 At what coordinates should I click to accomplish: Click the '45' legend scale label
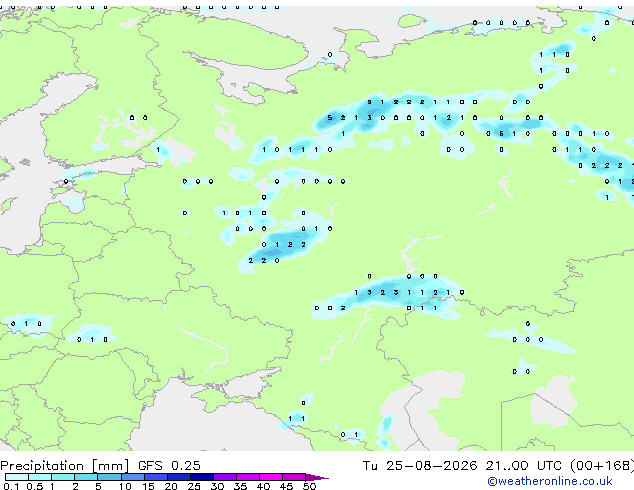click(x=286, y=486)
